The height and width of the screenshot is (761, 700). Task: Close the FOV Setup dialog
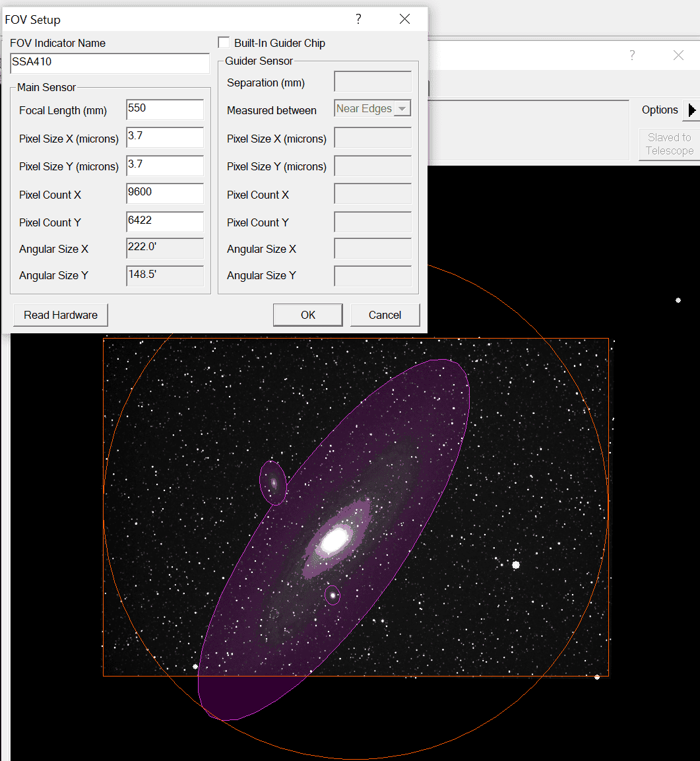404,19
